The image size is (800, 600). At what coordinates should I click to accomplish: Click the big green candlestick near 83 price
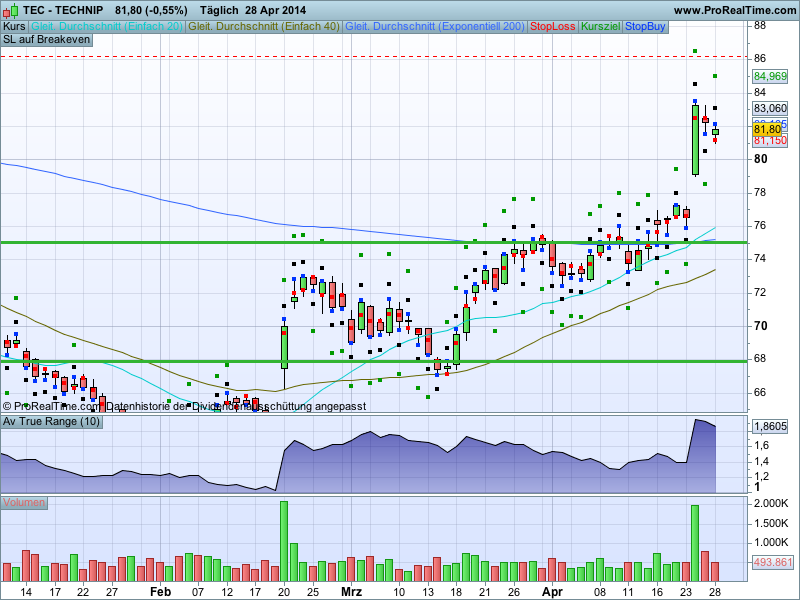click(695, 140)
